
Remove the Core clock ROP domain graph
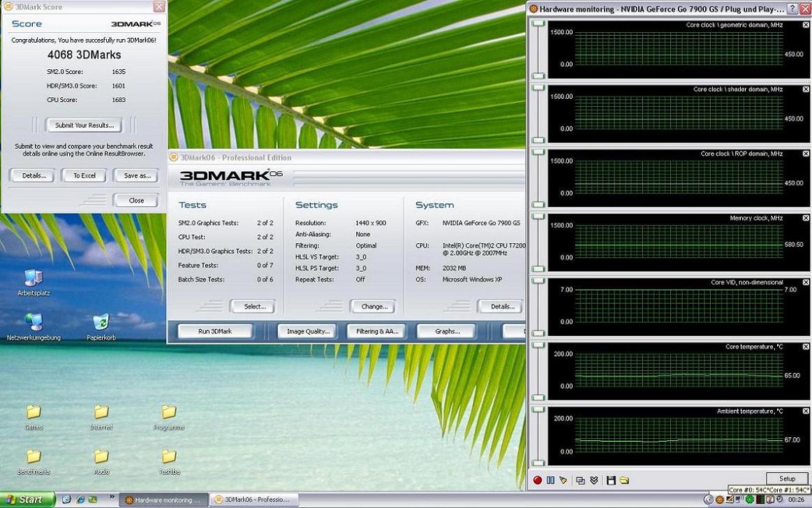(x=806, y=154)
